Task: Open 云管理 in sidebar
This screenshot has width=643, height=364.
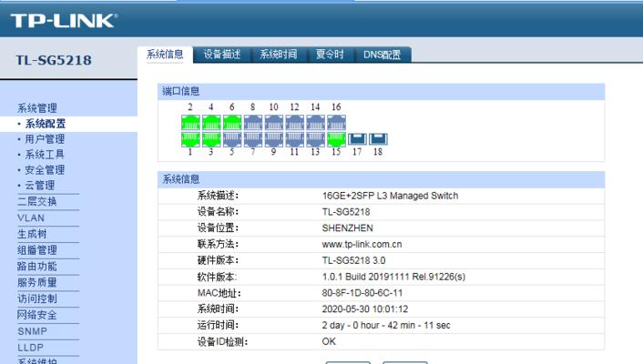Action: (40, 186)
